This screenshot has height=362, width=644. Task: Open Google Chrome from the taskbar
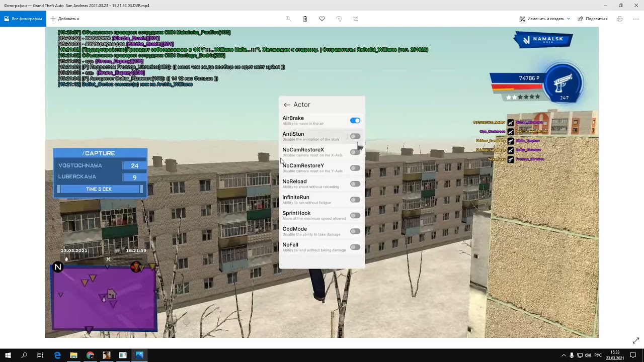(90, 355)
